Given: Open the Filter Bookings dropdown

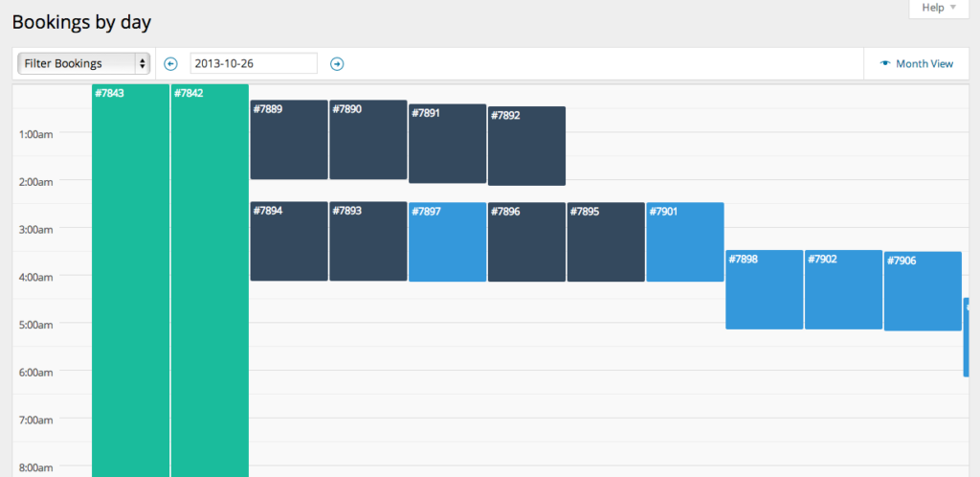Looking at the screenshot, I should coord(84,64).
